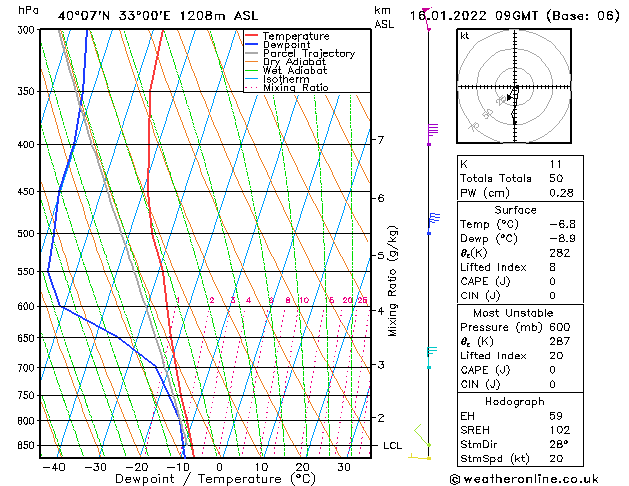
Task: Click the km ASL axis unit label
Action: coord(384,17)
